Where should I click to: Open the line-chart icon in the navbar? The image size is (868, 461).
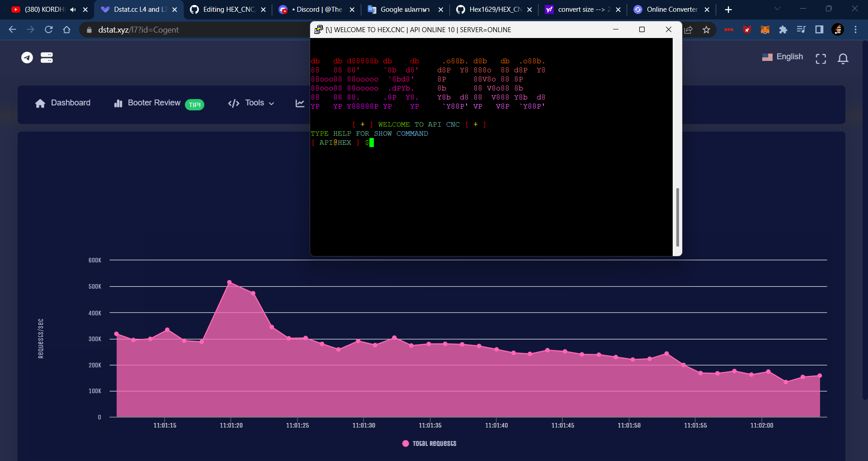[300, 103]
